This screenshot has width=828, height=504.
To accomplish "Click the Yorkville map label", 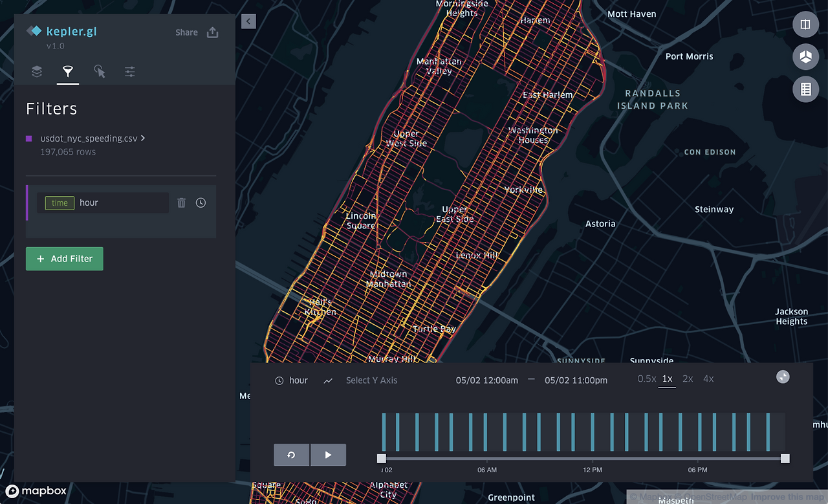I will coord(523,190).
